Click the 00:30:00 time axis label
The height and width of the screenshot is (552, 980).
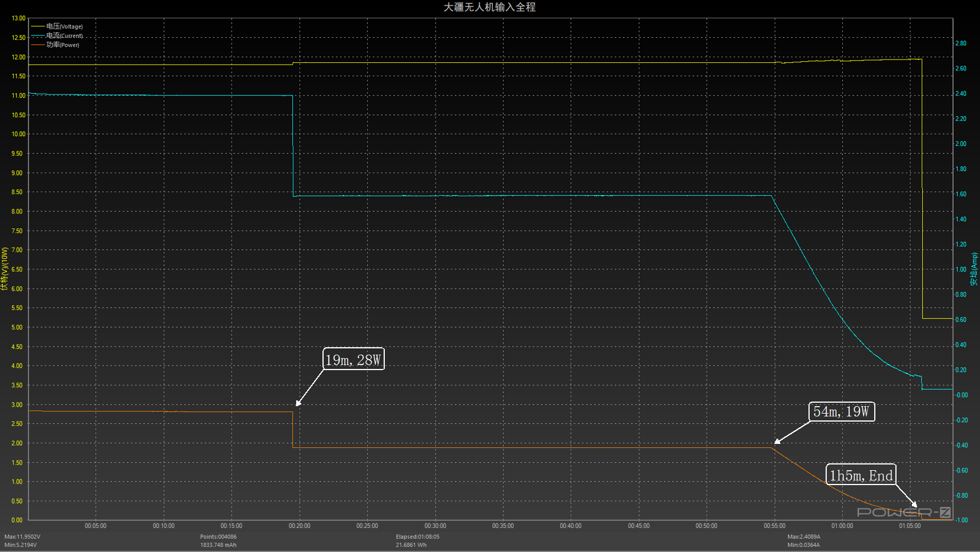point(435,526)
